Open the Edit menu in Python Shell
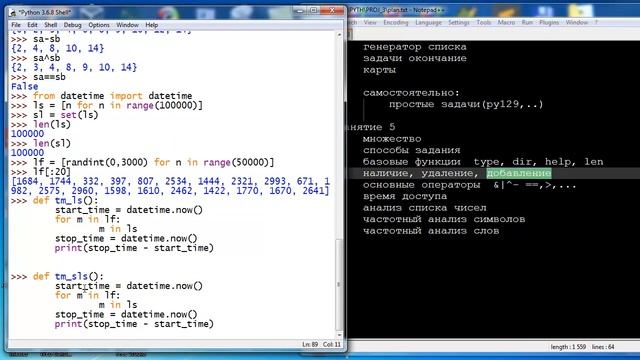640x360 pixels. 32,25
